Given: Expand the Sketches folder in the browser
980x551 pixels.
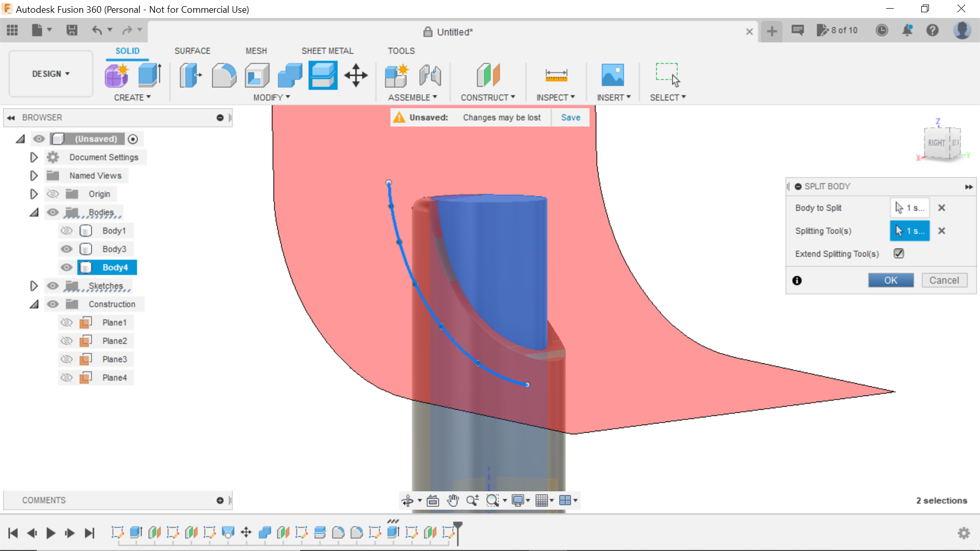Looking at the screenshot, I should (x=34, y=286).
